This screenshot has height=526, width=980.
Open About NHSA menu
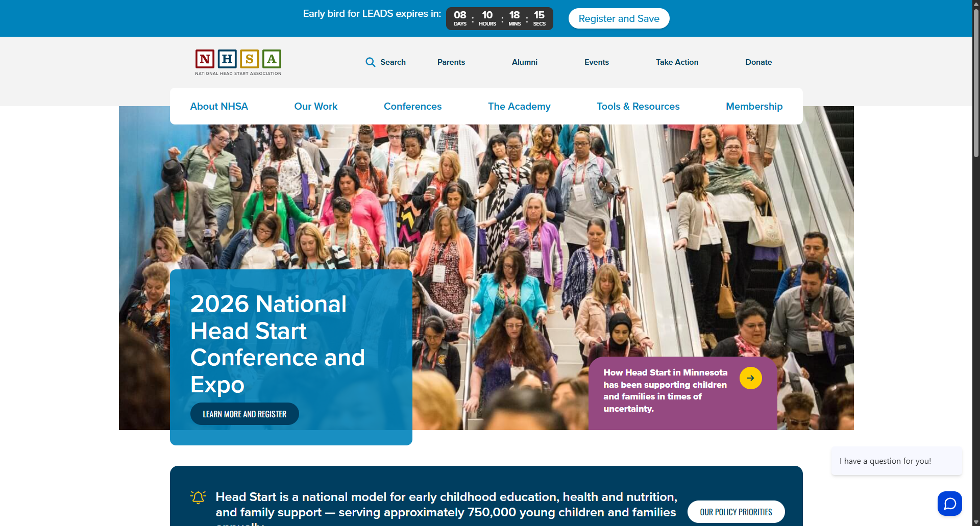[219, 106]
